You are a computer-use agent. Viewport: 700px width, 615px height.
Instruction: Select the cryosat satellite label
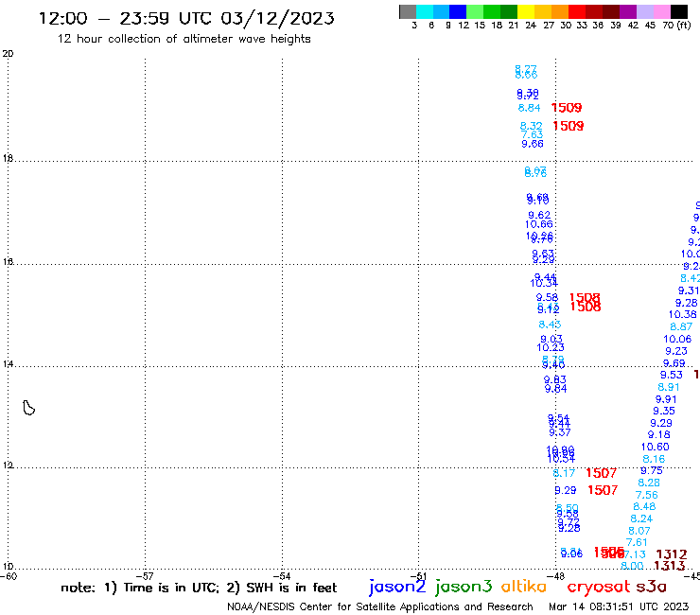pos(598,587)
